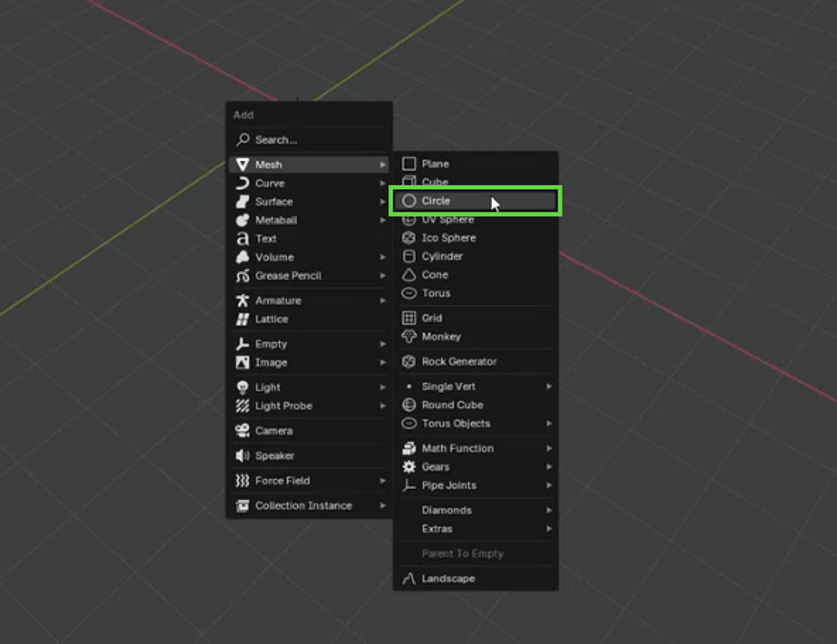Expand the Volume submenu arrow
Viewport: 837px width, 644px height.
(383, 257)
